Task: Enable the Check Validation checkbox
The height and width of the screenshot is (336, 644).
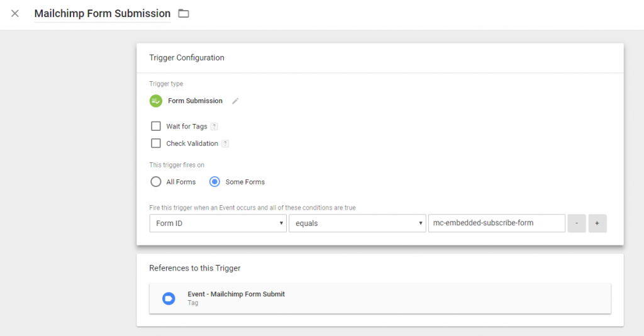Action: (x=156, y=143)
